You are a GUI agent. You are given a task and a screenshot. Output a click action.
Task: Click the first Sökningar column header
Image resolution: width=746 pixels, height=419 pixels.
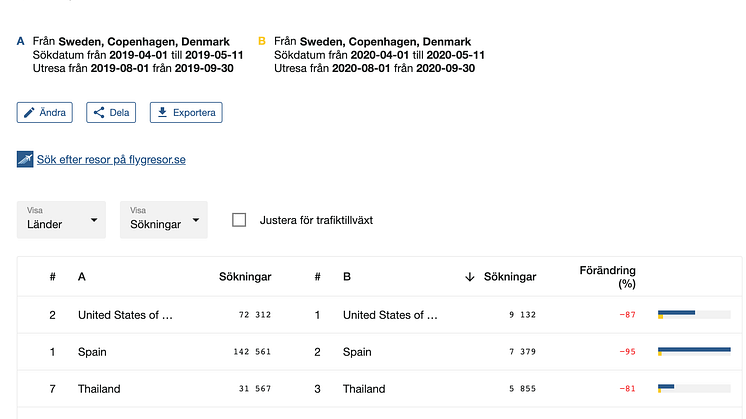(245, 277)
